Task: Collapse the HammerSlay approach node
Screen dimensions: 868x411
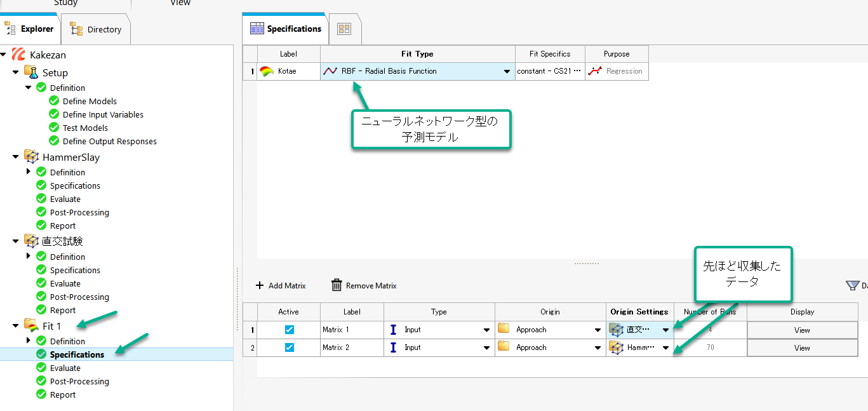Action: pyautogui.click(x=16, y=157)
